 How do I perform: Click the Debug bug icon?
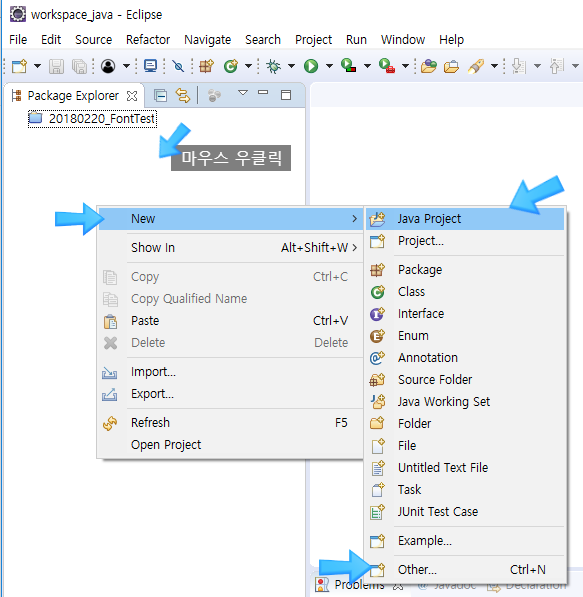pos(273,66)
